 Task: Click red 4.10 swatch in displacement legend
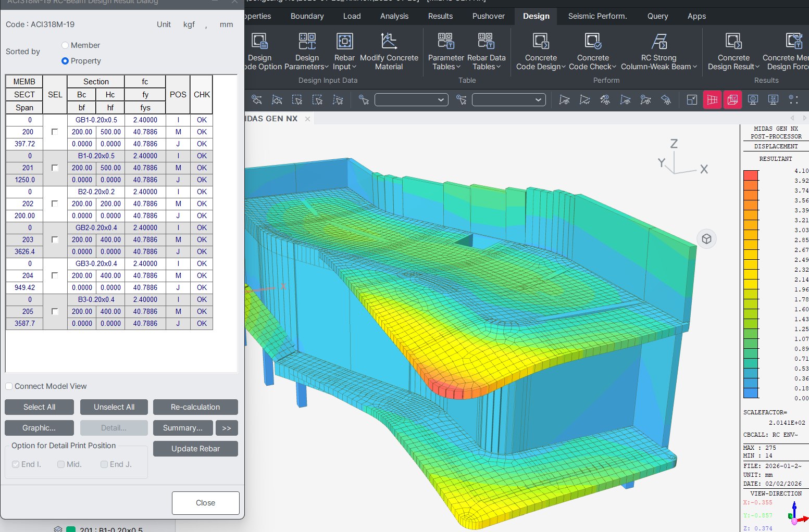click(751, 175)
